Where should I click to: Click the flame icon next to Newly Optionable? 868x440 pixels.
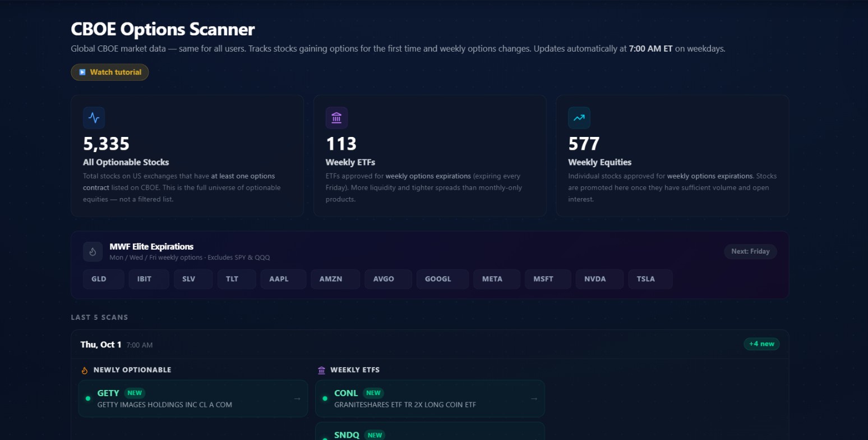(85, 370)
